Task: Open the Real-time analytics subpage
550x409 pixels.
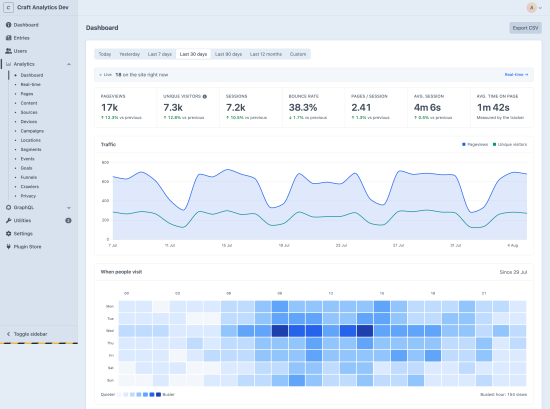Action: point(31,85)
